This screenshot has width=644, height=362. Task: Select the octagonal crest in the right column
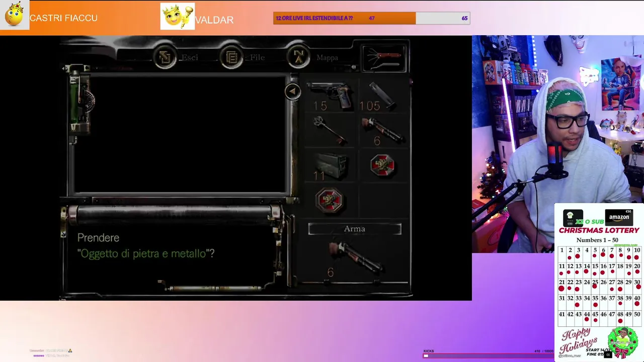click(382, 165)
